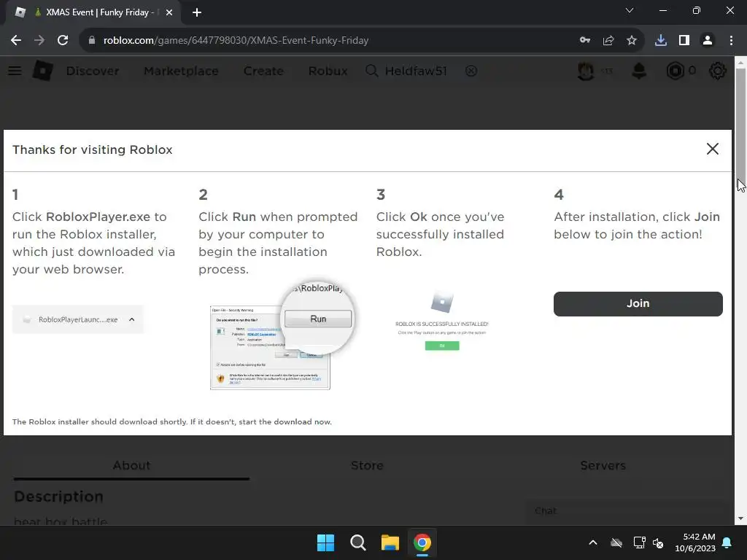Open the user avatar profile icon

[586, 71]
